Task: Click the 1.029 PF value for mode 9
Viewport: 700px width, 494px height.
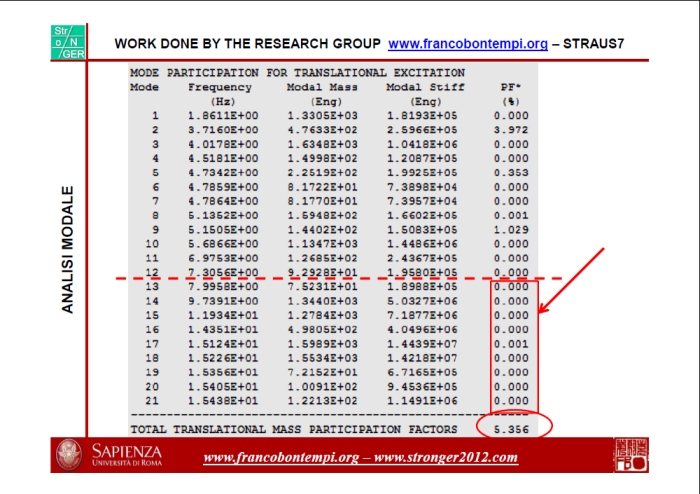Action: [x=510, y=228]
